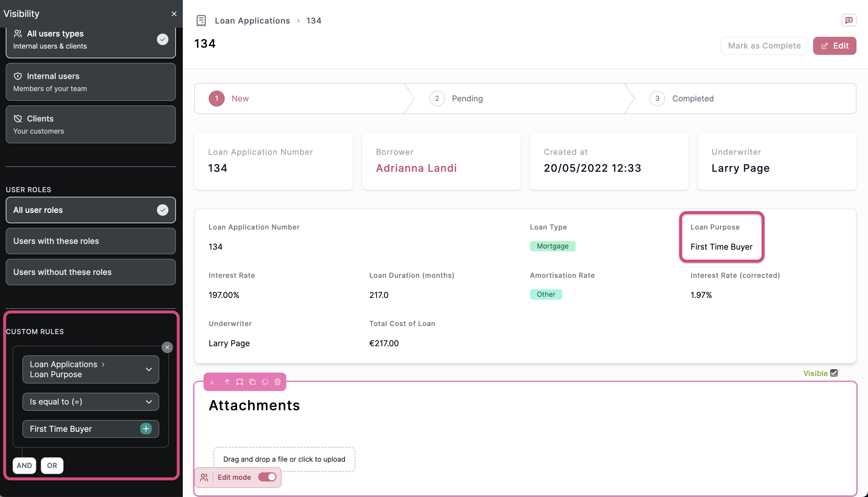
Task: Open Loan Applications Loan Purpose field dropdown
Action: [91, 369]
